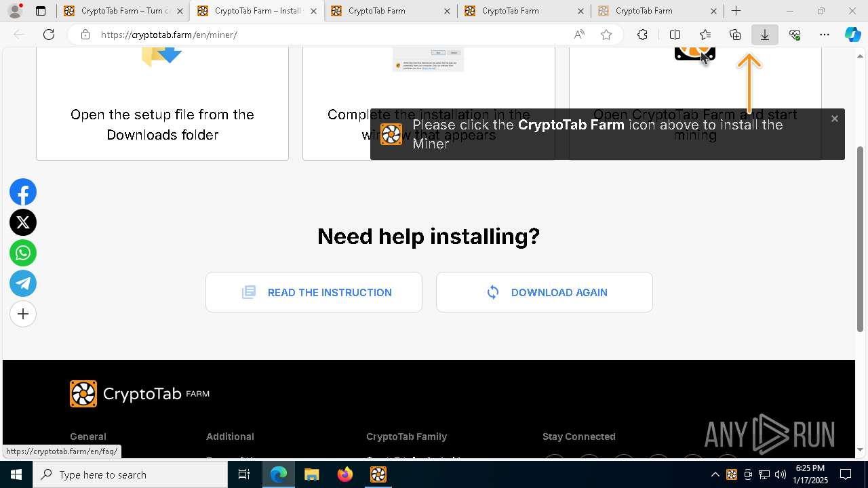This screenshot has height=488, width=868.
Task: Close the fifth CryptoTab Farm tab
Action: pyautogui.click(x=713, y=11)
